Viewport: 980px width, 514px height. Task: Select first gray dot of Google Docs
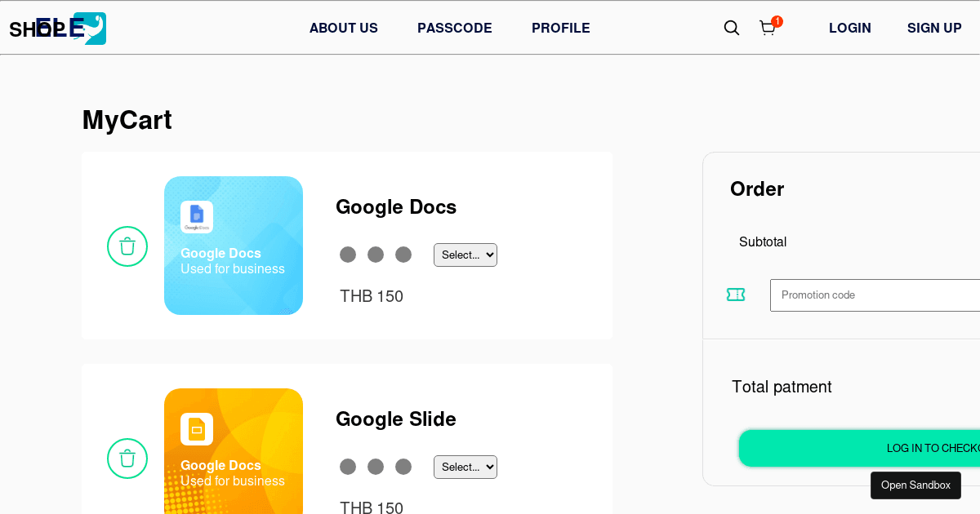tap(348, 255)
